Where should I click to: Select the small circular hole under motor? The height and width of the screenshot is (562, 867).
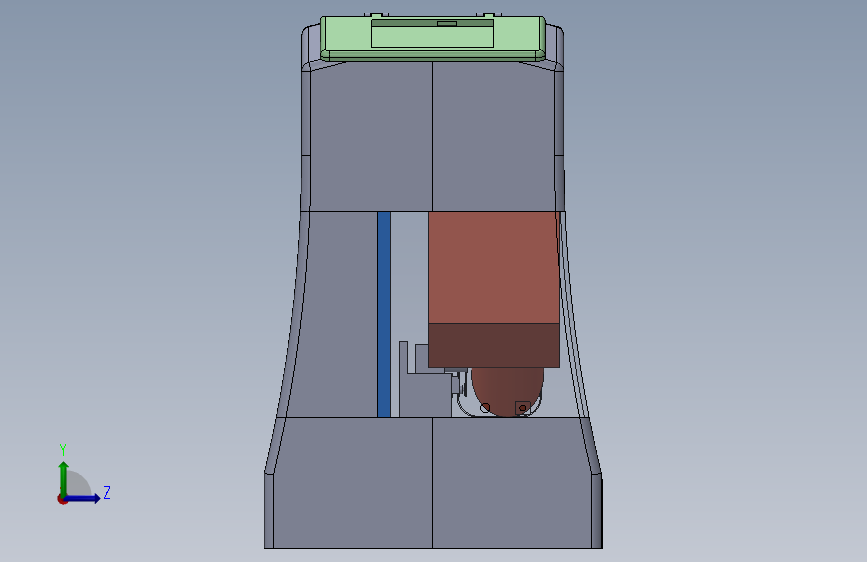click(x=485, y=408)
